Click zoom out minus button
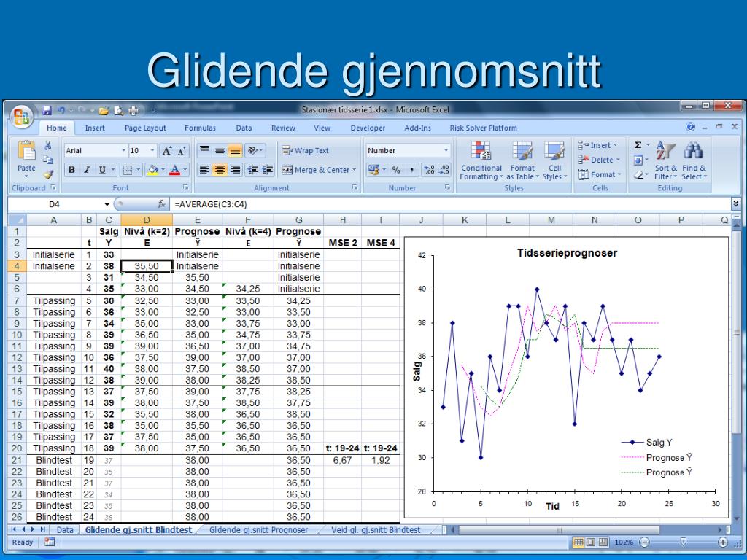Viewport: 747px width, 560px height. coord(645,542)
